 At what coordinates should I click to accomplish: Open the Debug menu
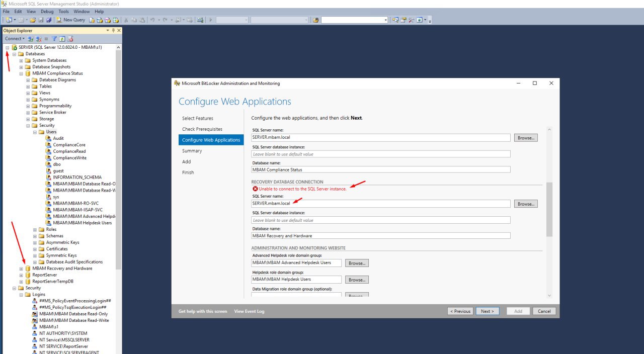47,11
